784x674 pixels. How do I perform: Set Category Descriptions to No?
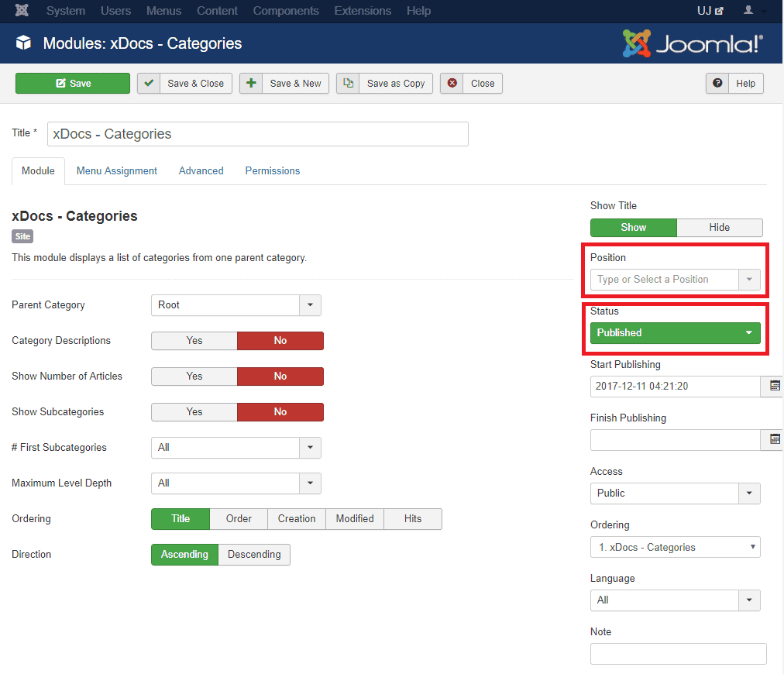[280, 341]
